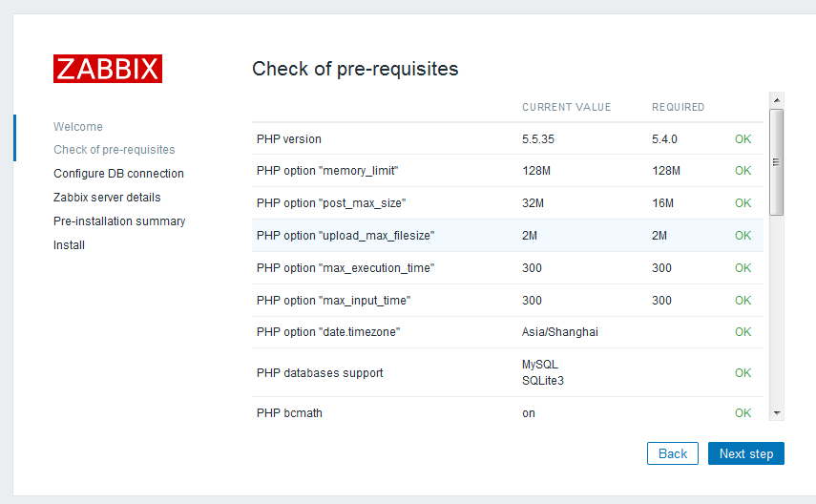Click the scrollbar up arrow
Viewport: 816px width, 504px height.
[776, 99]
